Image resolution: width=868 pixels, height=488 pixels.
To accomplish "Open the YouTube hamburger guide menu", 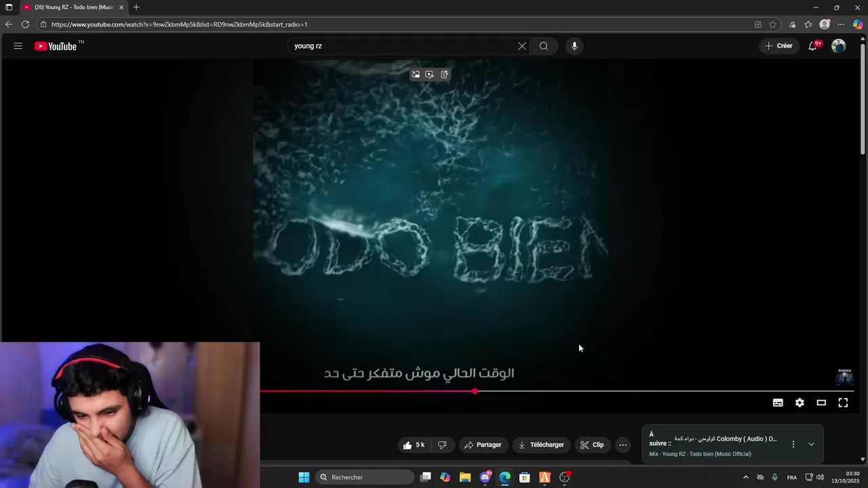I will pos(18,46).
